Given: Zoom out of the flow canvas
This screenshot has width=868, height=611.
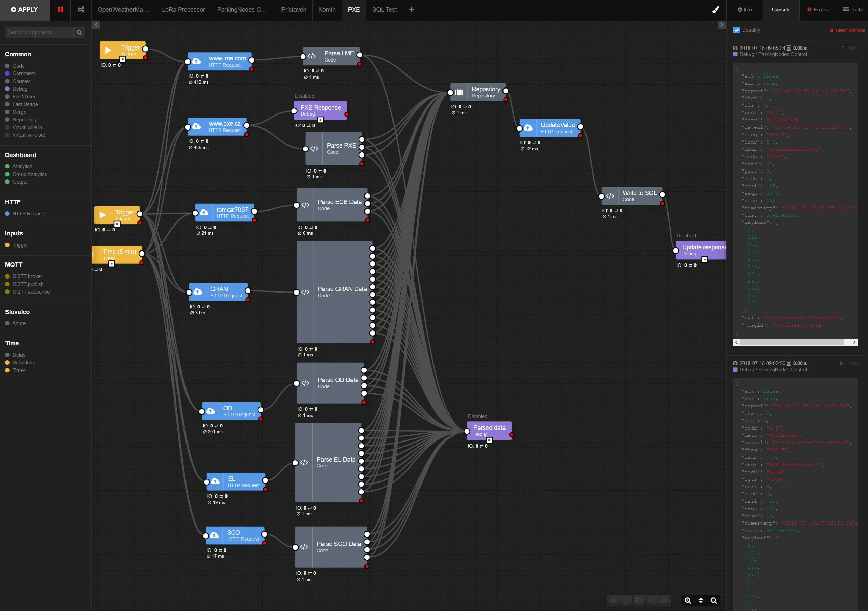Looking at the screenshot, I should pyautogui.click(x=713, y=600).
